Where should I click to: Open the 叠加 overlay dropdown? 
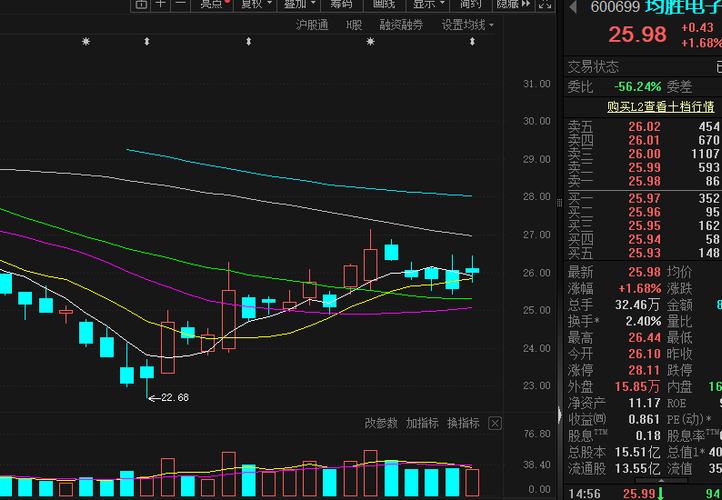tap(299, 4)
